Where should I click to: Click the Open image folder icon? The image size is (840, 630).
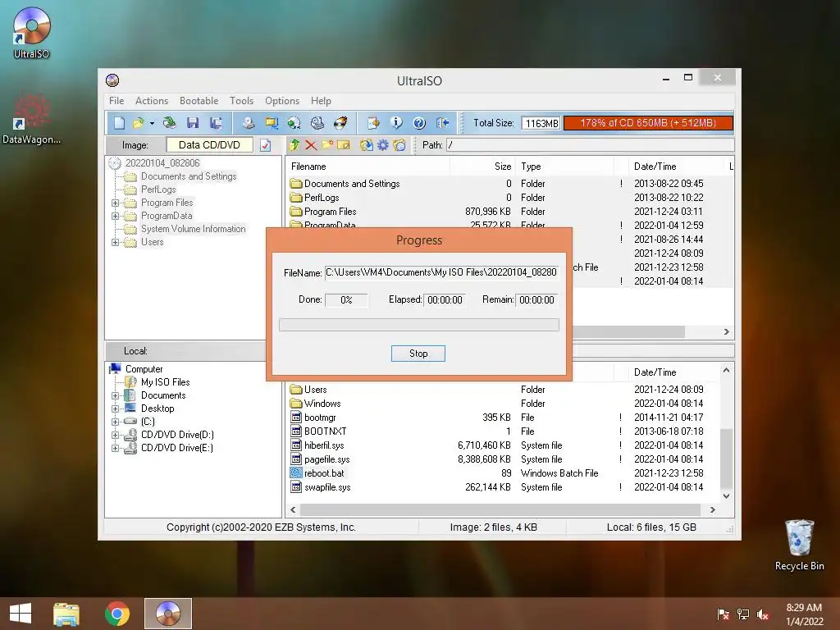(138, 123)
